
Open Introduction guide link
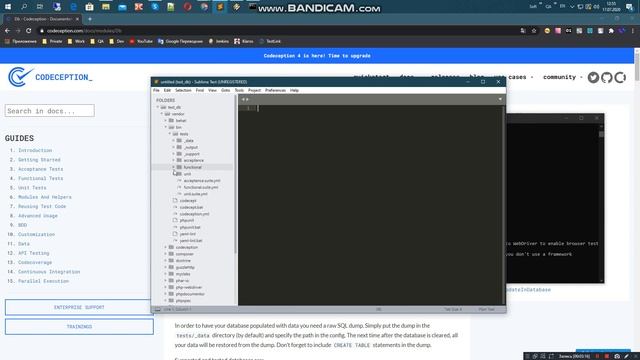35,150
